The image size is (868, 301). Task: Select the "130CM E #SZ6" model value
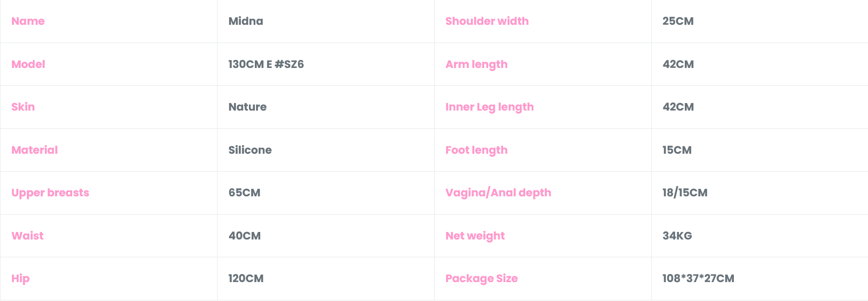click(x=266, y=64)
